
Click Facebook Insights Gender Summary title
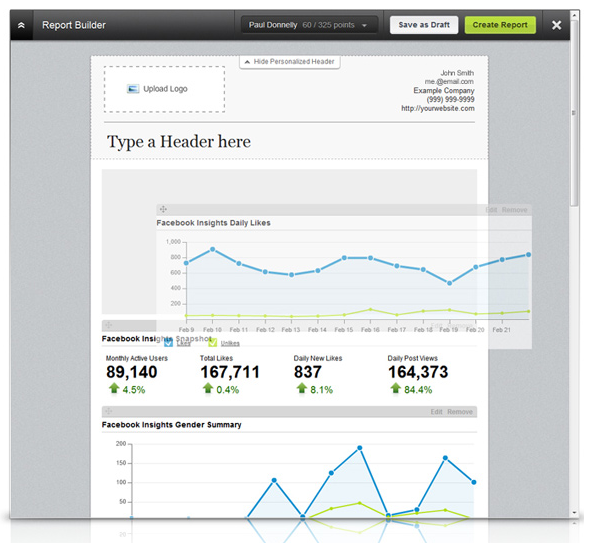(172, 425)
